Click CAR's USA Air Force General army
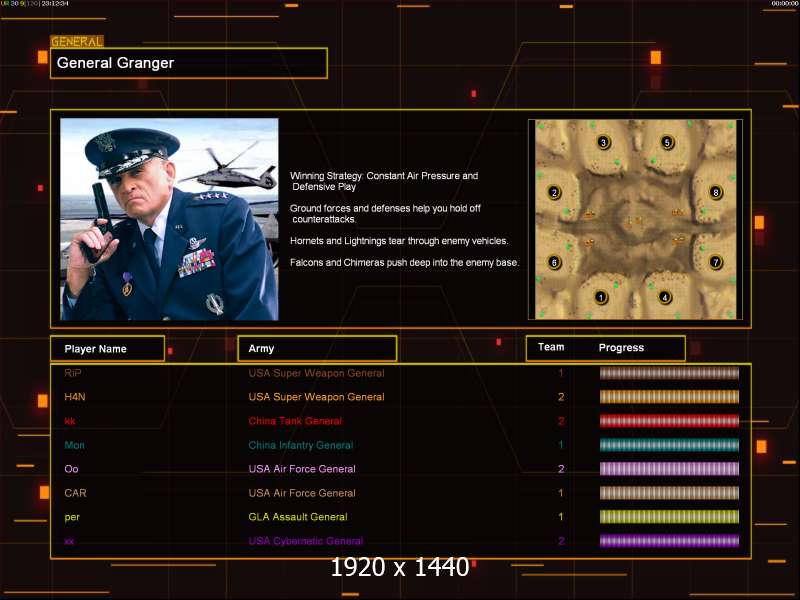This screenshot has height=600, width=800. tap(302, 493)
